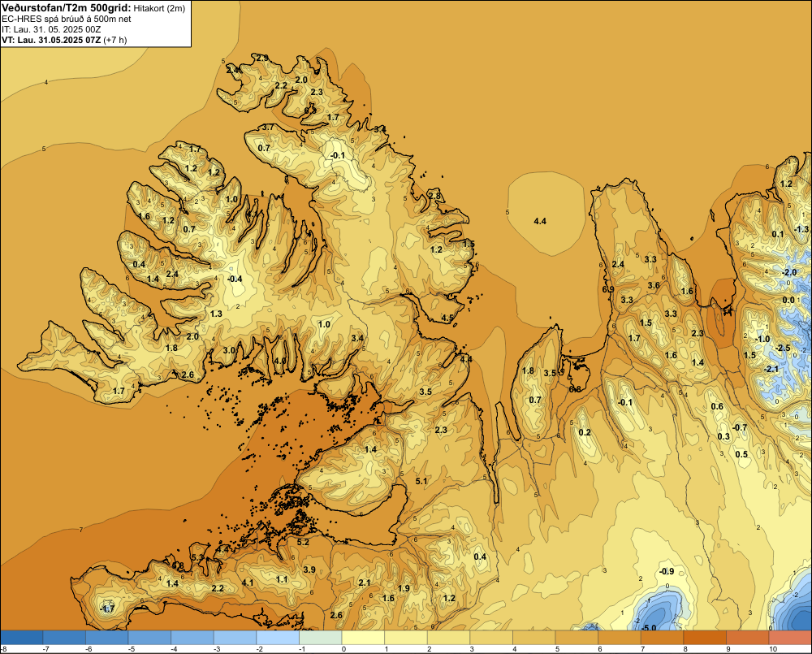This screenshot has width=812, height=654.
Task: Click the '3.0' temperature value
Action: point(228,350)
